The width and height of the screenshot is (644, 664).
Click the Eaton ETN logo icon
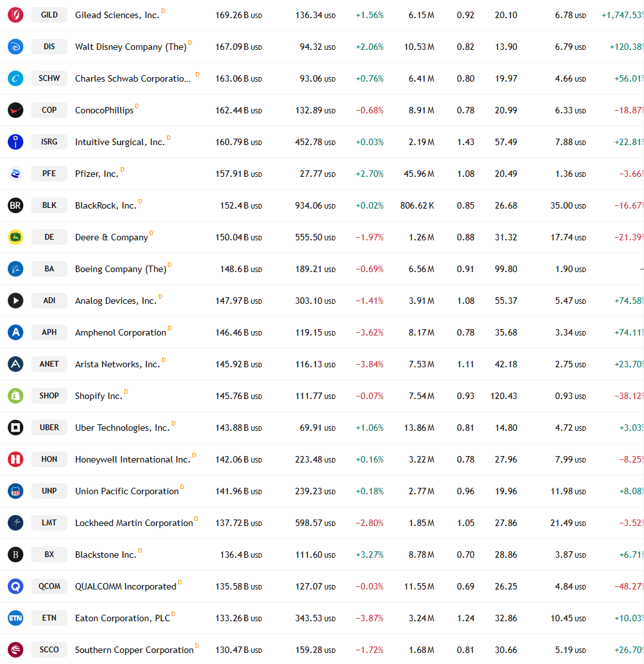pos(16,618)
